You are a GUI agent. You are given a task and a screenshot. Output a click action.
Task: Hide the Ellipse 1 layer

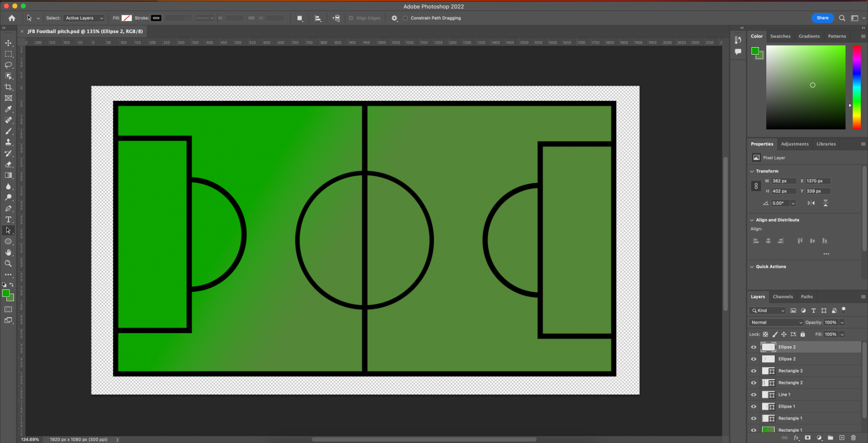(753, 406)
